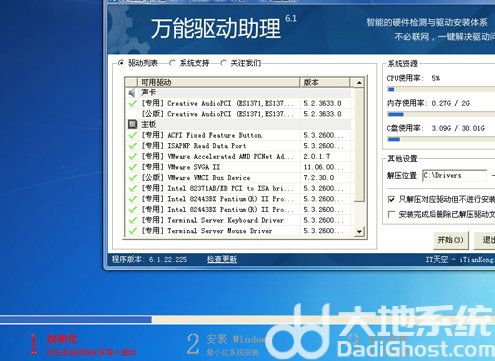The image size is (495, 361).
Task: Click the driver list scroll down arrow
Action: tap(359, 231)
